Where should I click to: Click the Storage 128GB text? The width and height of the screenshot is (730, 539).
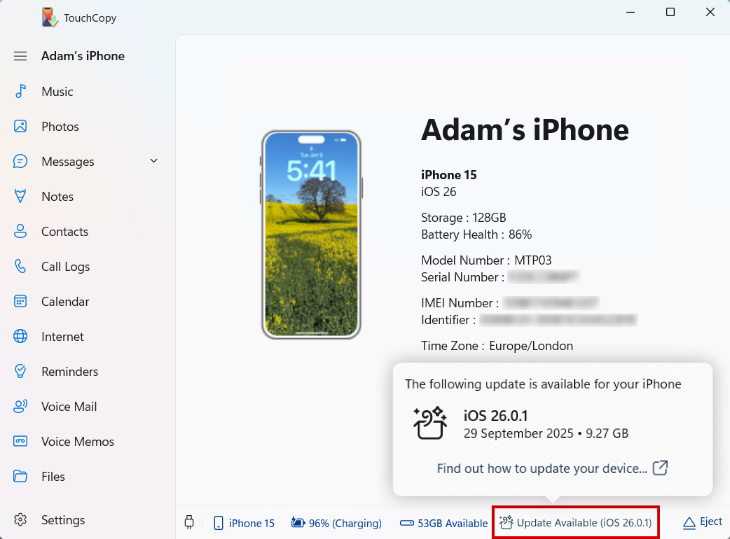click(463, 218)
